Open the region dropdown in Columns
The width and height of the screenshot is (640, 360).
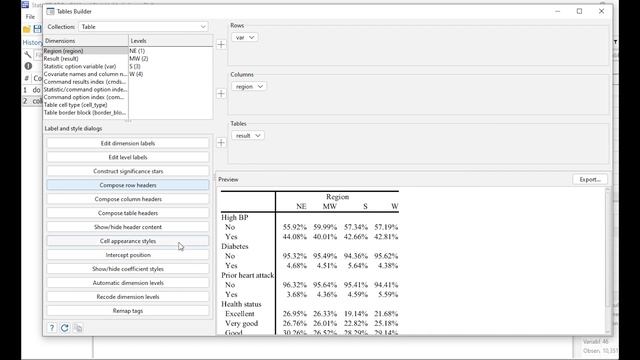[x=249, y=87]
